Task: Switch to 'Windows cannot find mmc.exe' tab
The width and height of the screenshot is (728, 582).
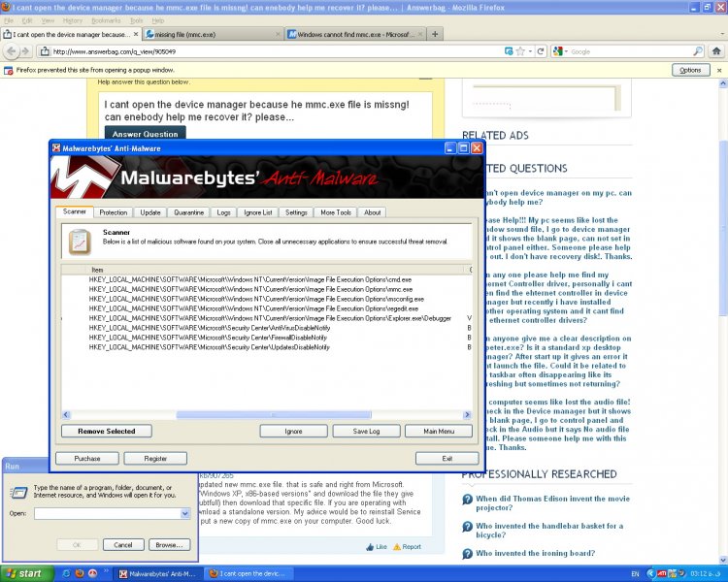Action: pos(355,34)
